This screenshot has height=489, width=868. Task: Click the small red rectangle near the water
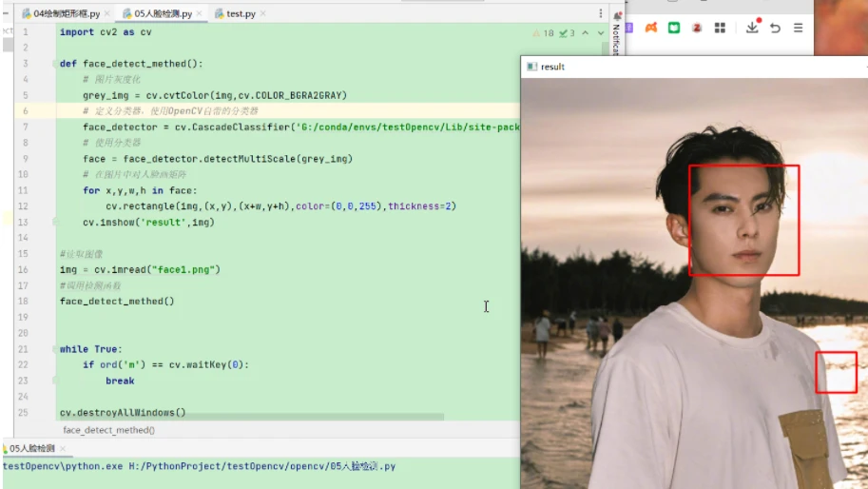pyautogui.click(x=836, y=372)
